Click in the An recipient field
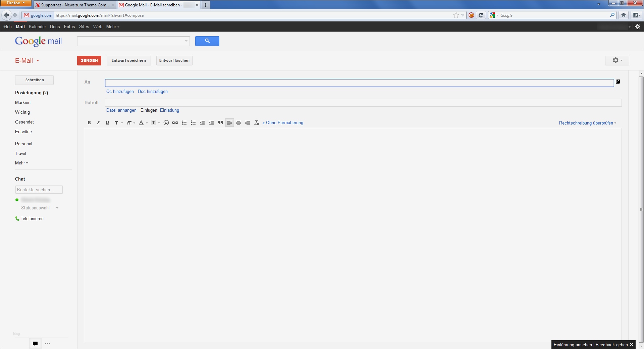 pyautogui.click(x=360, y=83)
